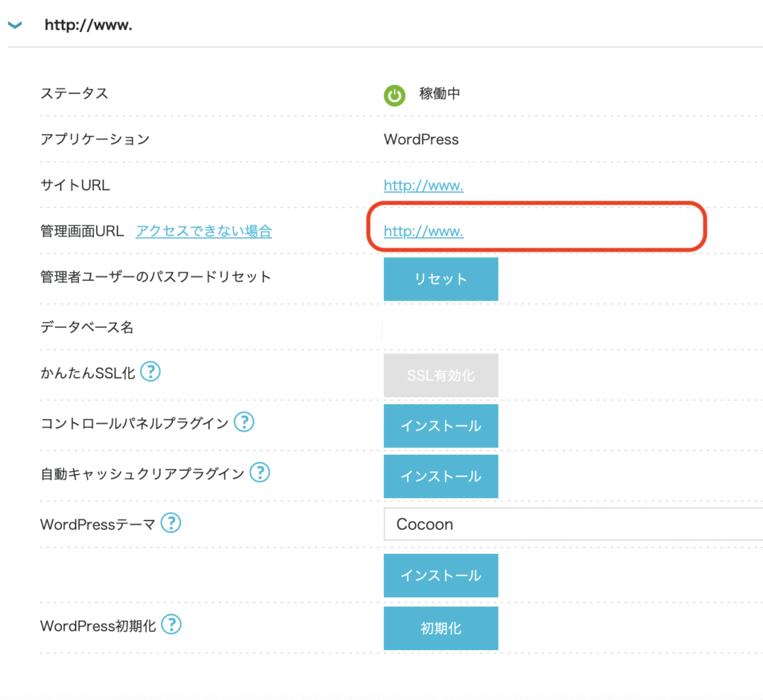Open help icon next to WordPress初期化
Screen dimensions: 763x700
[x=172, y=625]
